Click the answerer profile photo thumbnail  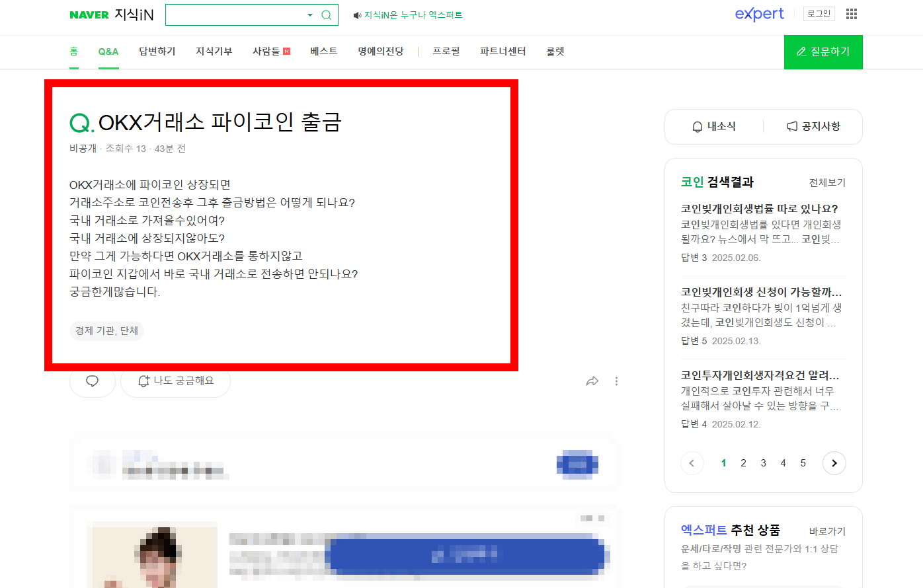pyautogui.click(x=153, y=555)
